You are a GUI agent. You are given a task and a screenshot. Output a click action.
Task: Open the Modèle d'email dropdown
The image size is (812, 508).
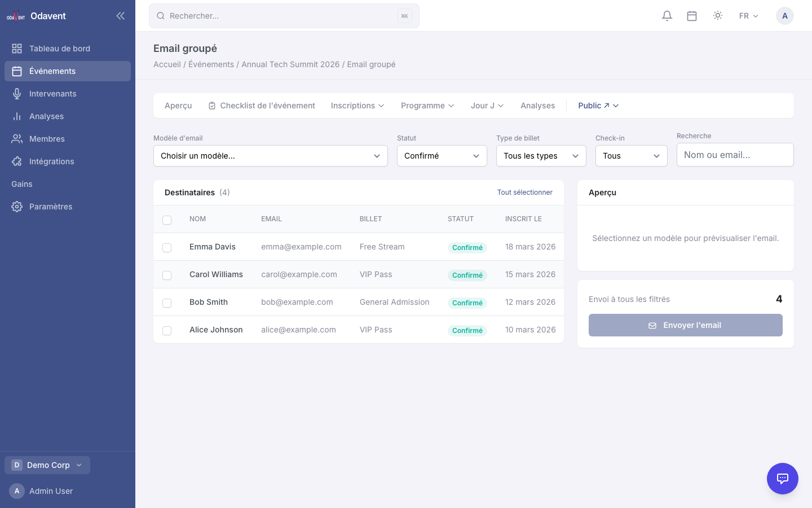(x=271, y=156)
